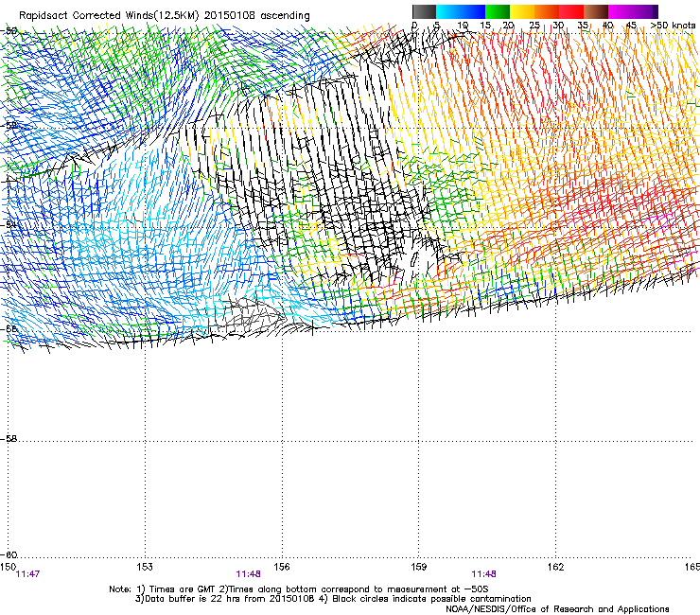Screen dimensions: 700x615
Task: Click the latitude label -54
Action: (x=9, y=224)
